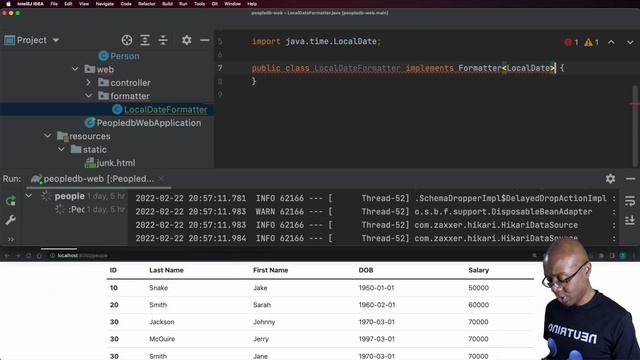Click the McGuire last name cell
The width and height of the screenshot is (640, 360).
(x=162, y=339)
